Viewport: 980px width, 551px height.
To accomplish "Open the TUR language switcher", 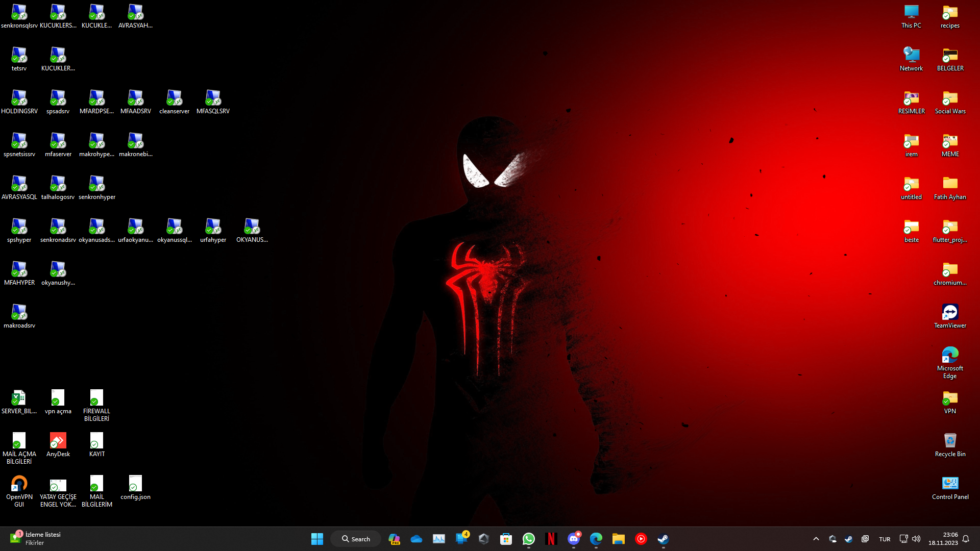I will (x=885, y=539).
